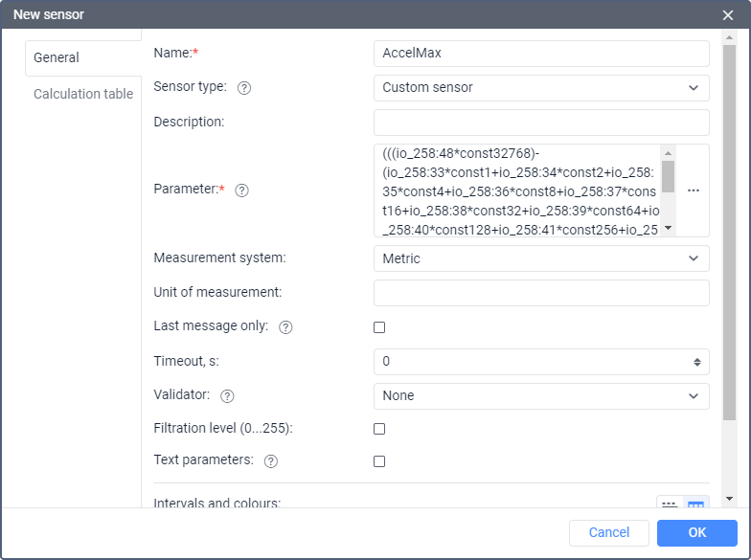Click help icon beside Parameter label
751x560 pixels.
tap(241, 190)
